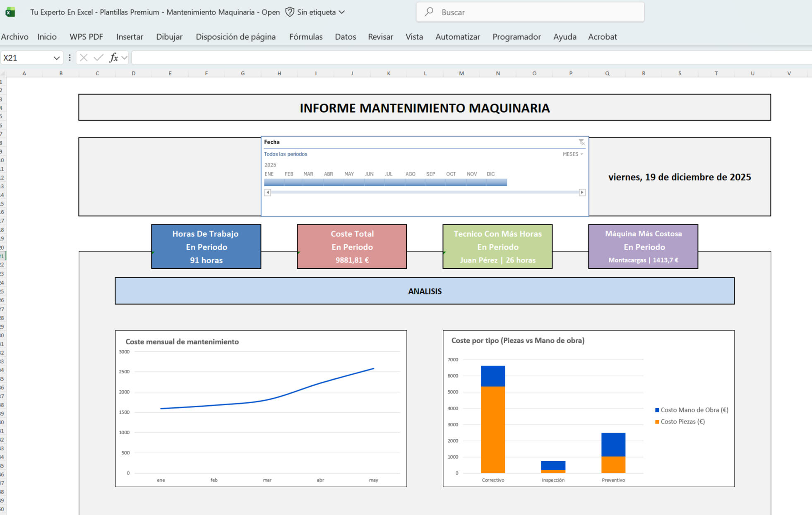Select the ENE period in the timeline slicer
Image resolution: width=812 pixels, height=515 pixels.
[x=269, y=181]
